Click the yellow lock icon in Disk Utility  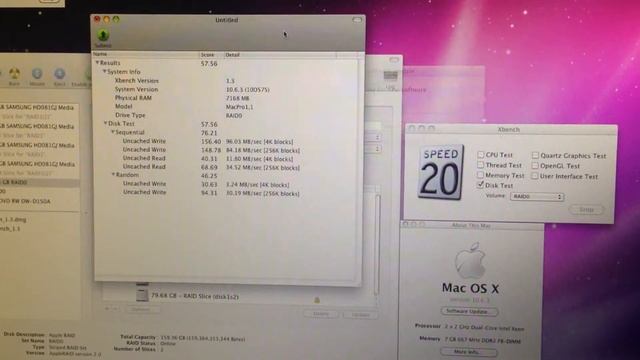[317, 300]
